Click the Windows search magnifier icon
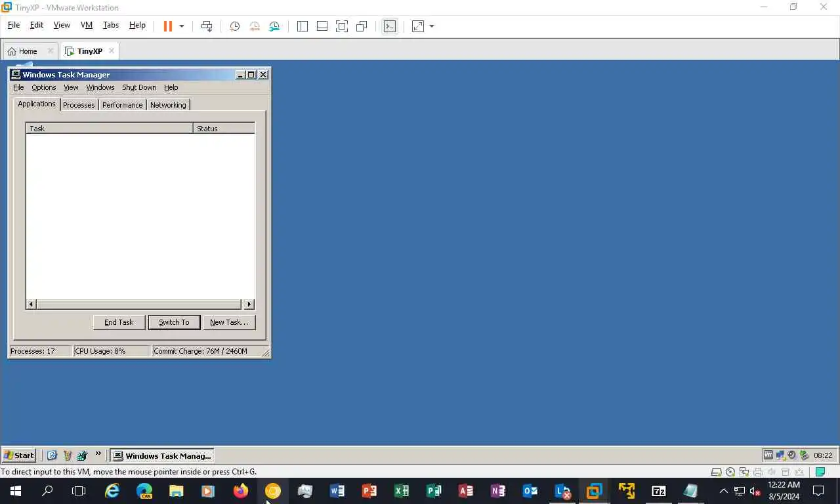 point(47,491)
